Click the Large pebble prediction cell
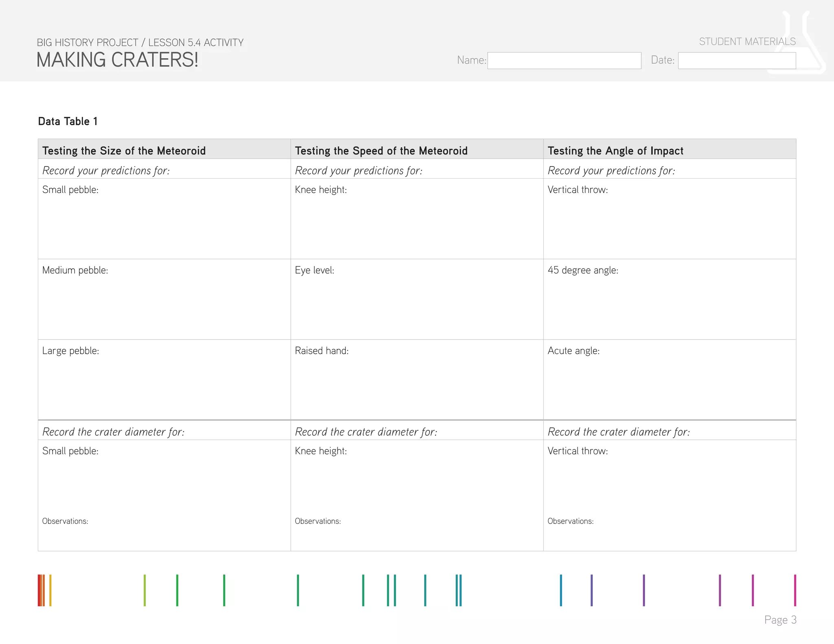Image resolution: width=834 pixels, height=644 pixels. pyautogui.click(x=164, y=379)
